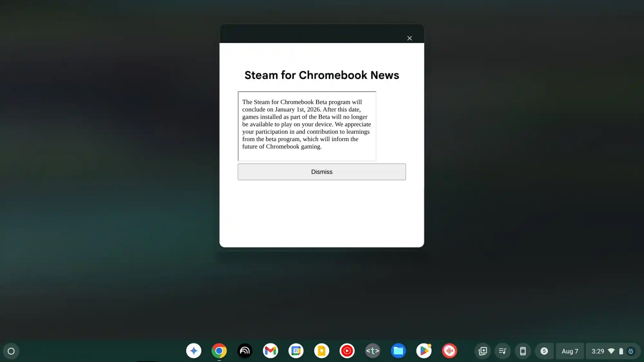
Task: Open YouTube Music from the shelf
Action: tap(347, 351)
